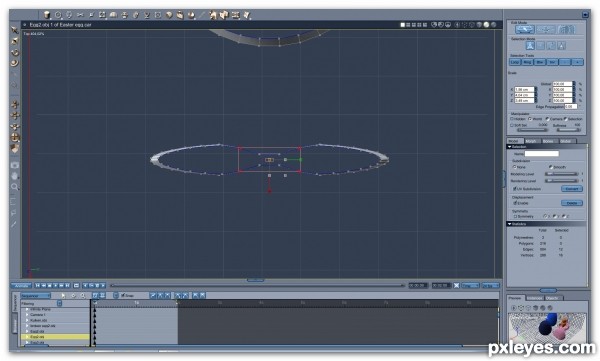This screenshot has width=600, height=361.
Task: Open the small dropdown left of Snap
Action: (x=116, y=296)
